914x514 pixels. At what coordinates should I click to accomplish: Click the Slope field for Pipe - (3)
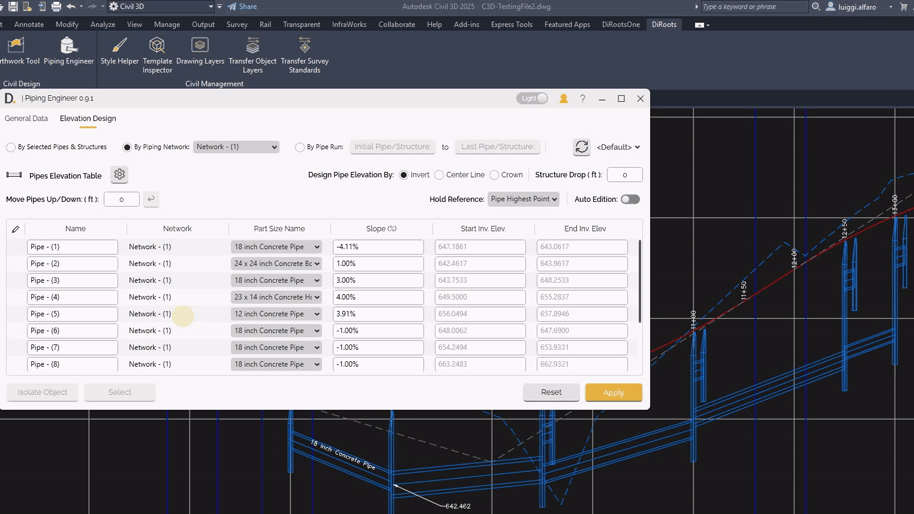378,281
